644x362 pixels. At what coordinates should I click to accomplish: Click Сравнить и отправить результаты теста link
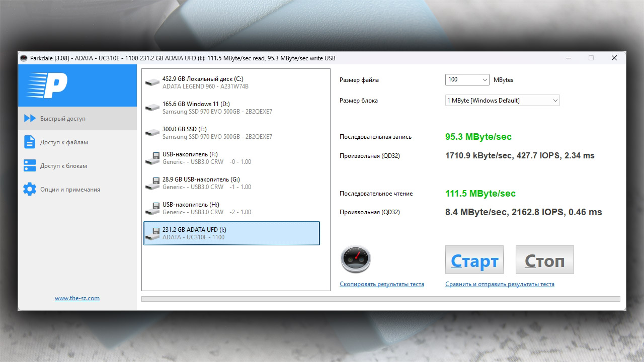500,284
